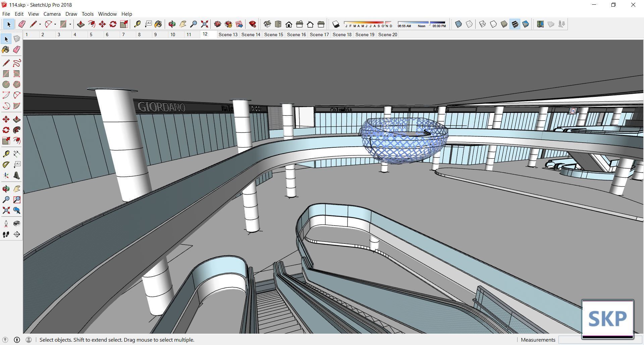Switch to the Scene 20 tab

click(387, 34)
